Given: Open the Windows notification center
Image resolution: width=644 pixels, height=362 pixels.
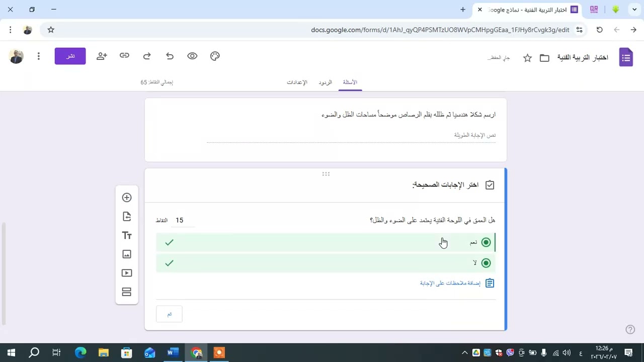Looking at the screenshot, I should pos(628,352).
